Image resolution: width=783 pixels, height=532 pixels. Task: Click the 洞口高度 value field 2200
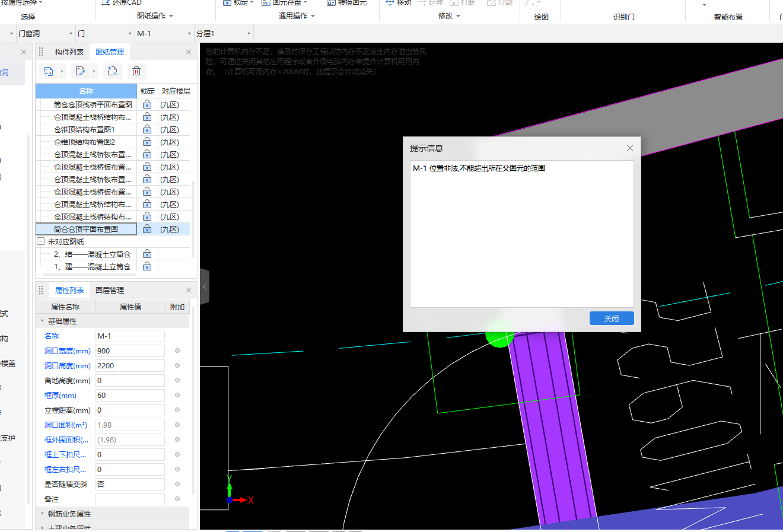pyautogui.click(x=130, y=366)
